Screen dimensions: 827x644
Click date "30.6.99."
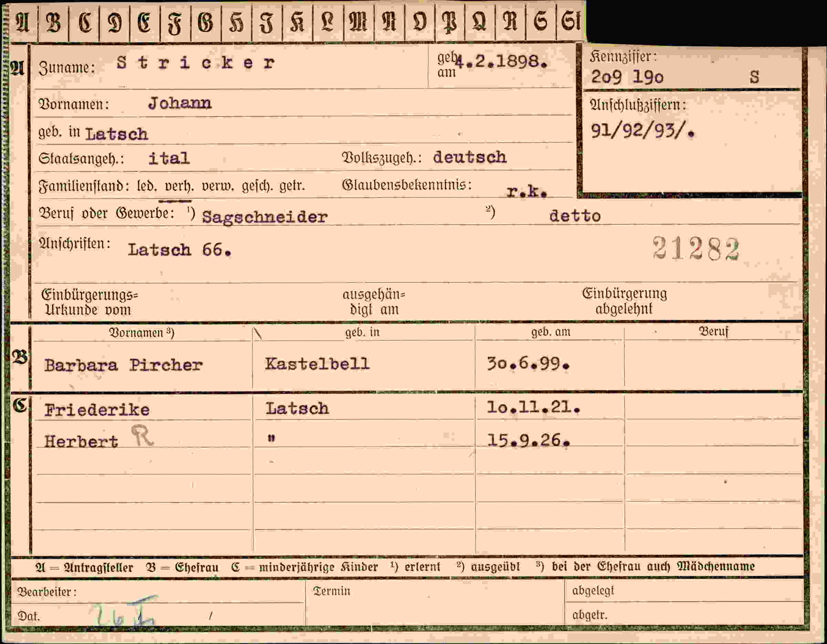(528, 364)
